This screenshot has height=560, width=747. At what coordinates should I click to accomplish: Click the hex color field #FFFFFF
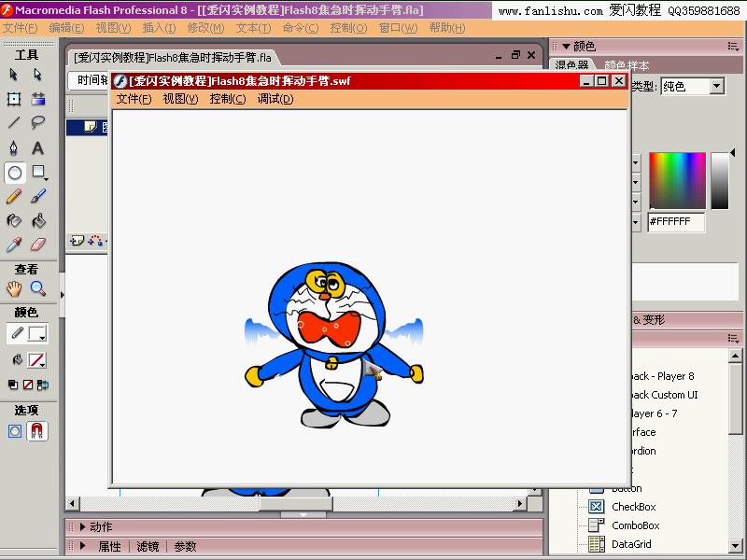click(676, 222)
